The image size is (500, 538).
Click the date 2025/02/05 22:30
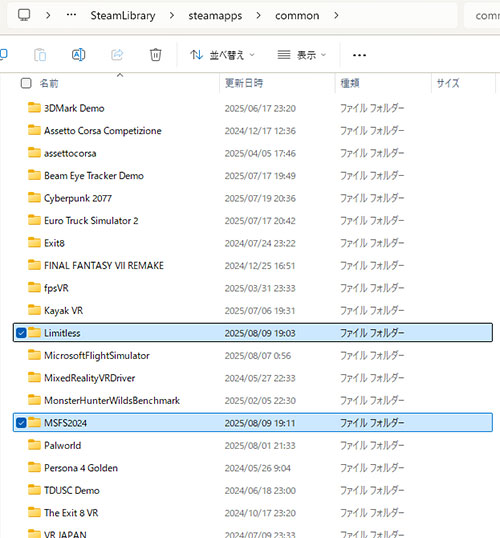260,400
